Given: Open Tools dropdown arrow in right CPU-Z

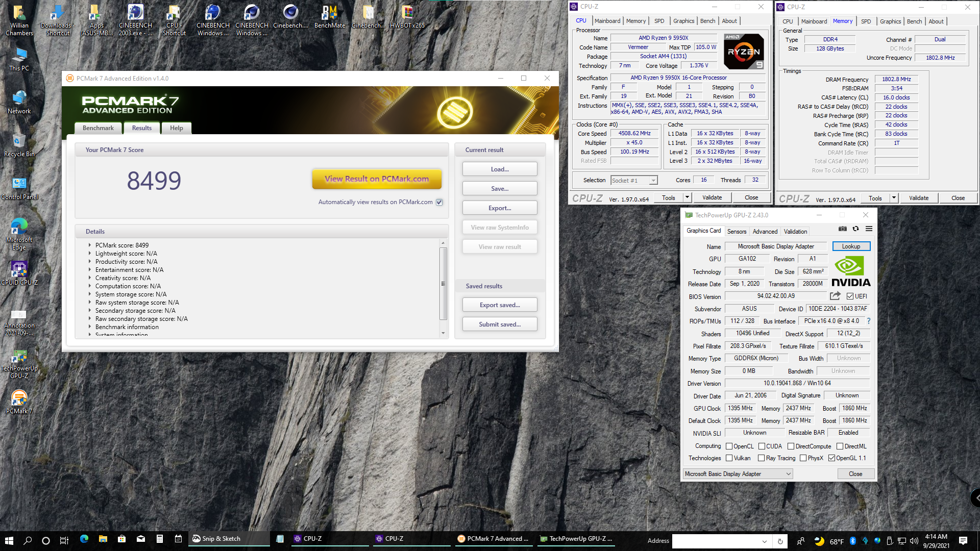Looking at the screenshot, I should (894, 198).
